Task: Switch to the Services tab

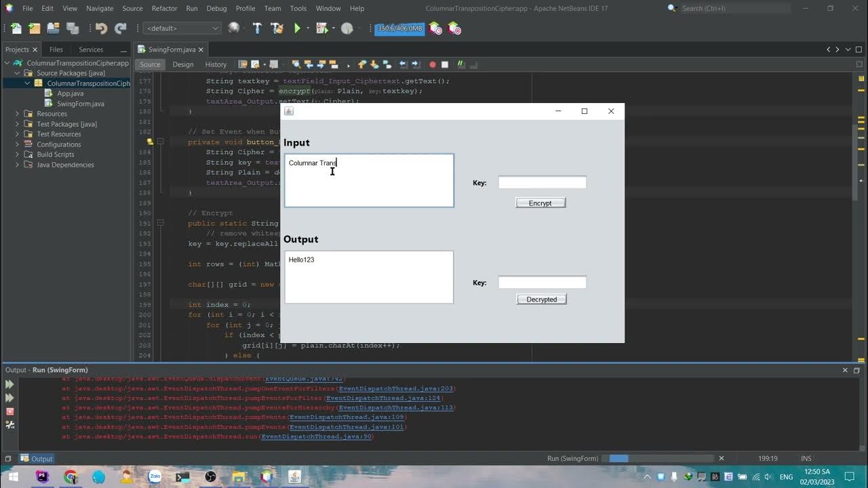Action: 91,49
